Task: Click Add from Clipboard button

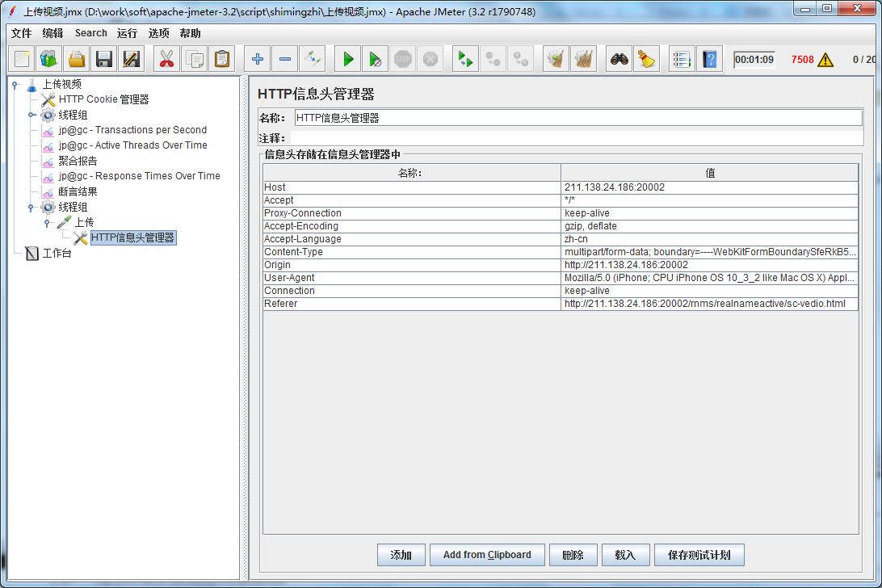Action: coord(487,555)
